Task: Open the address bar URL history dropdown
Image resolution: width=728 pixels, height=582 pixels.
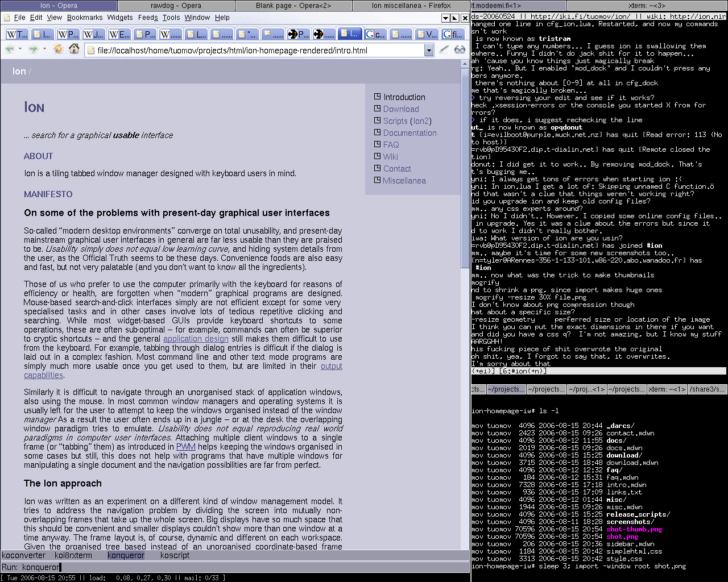Action: 429,51
